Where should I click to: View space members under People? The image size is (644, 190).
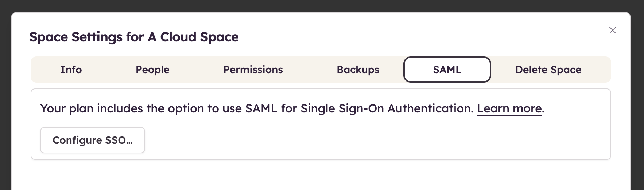click(x=152, y=70)
